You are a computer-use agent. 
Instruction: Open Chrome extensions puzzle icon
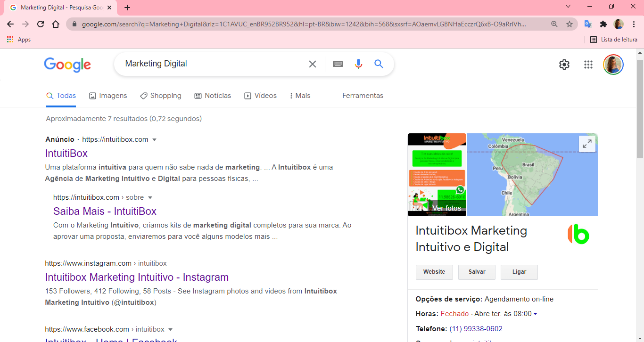[603, 24]
